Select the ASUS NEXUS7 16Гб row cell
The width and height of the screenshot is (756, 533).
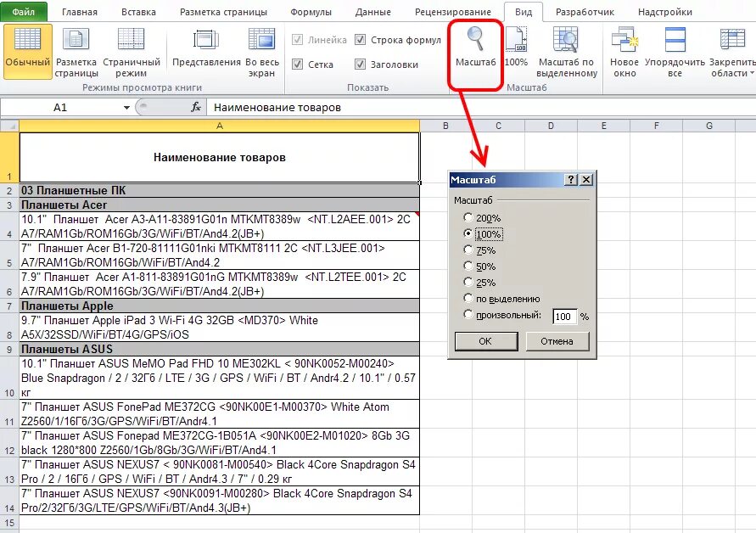coord(220,471)
